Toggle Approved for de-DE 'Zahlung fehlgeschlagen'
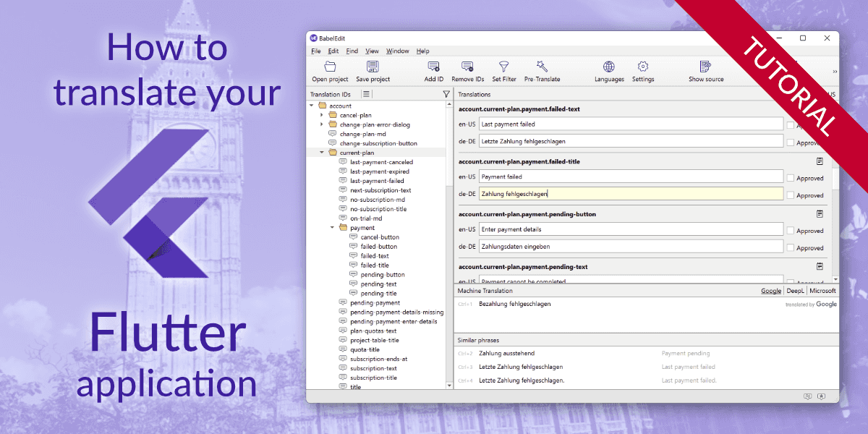The image size is (868, 434). point(791,195)
